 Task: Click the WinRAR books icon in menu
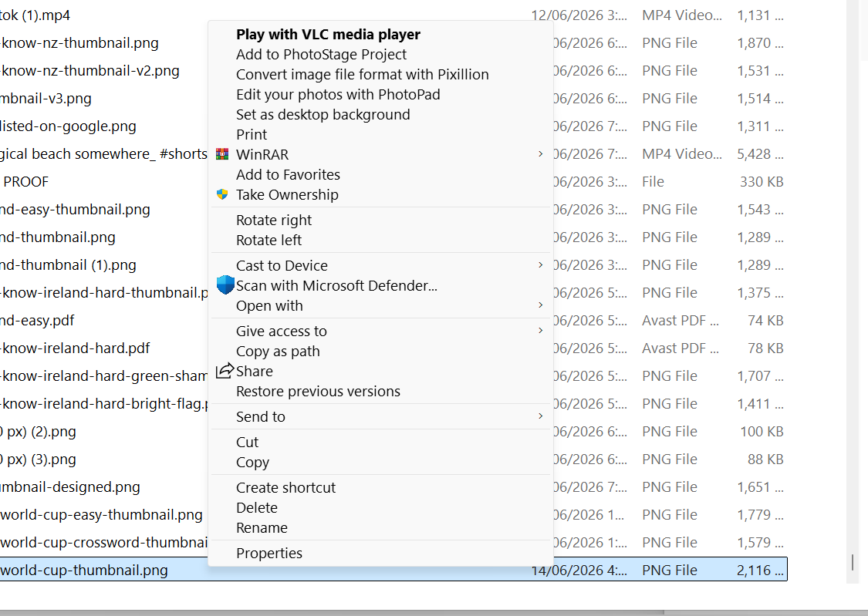click(222, 154)
